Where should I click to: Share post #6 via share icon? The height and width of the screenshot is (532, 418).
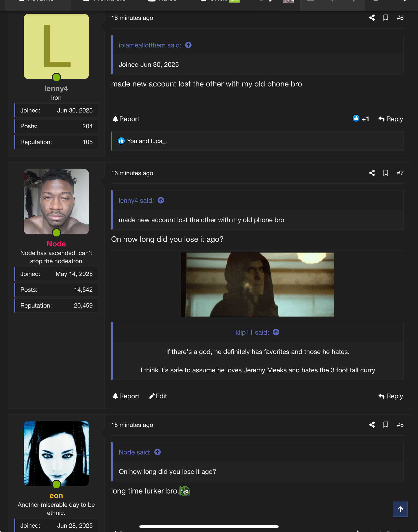pos(372,18)
